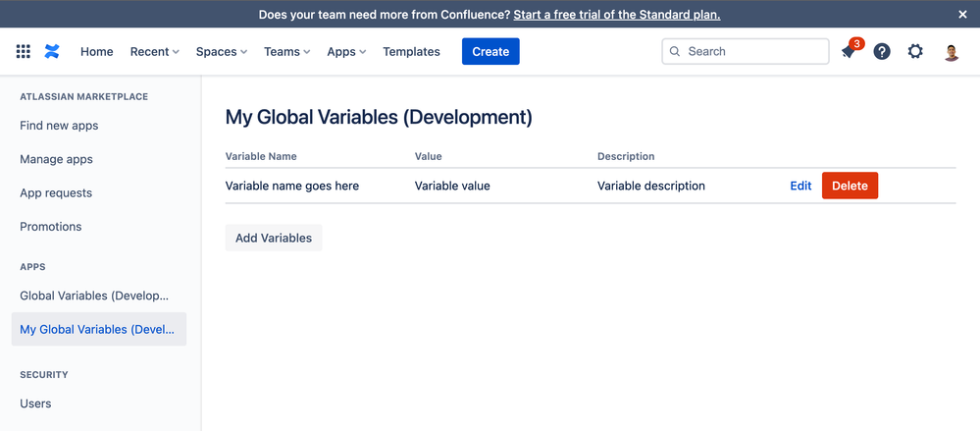Open Templates in top navigation
This screenshot has height=431, width=980.
pos(411,52)
